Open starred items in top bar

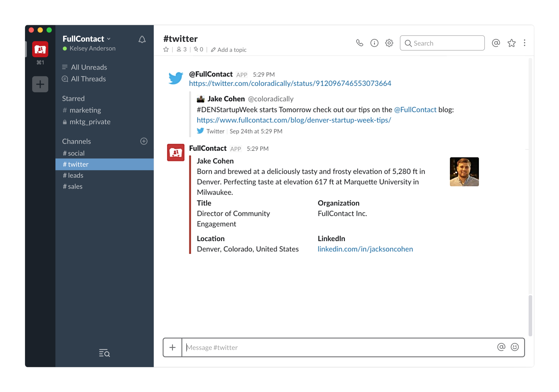[x=511, y=43]
